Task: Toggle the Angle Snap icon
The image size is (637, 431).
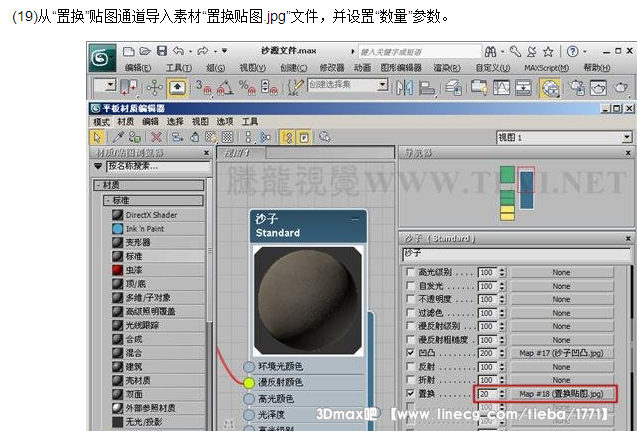Action: [225, 87]
